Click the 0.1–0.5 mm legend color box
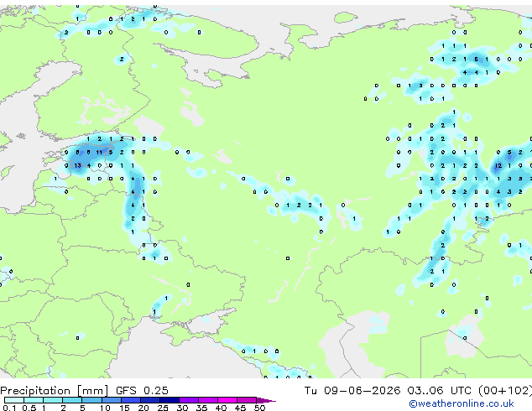Viewport: 532px width, 411px height. point(14,400)
